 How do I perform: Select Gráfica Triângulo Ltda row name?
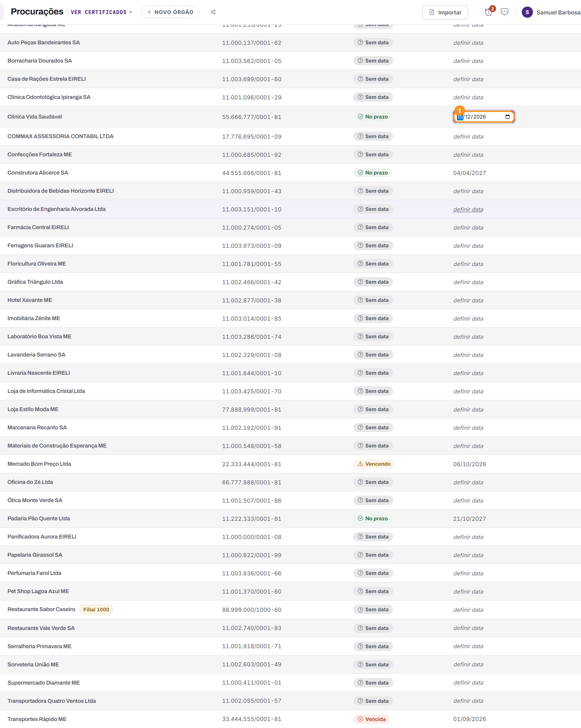[35, 282]
